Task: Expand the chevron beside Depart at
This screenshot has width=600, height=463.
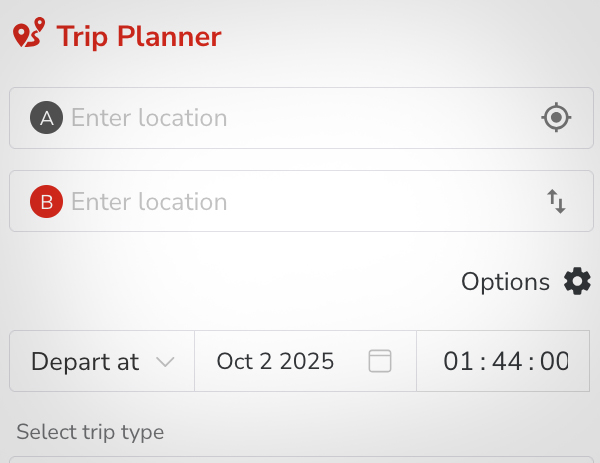Action: [166, 361]
